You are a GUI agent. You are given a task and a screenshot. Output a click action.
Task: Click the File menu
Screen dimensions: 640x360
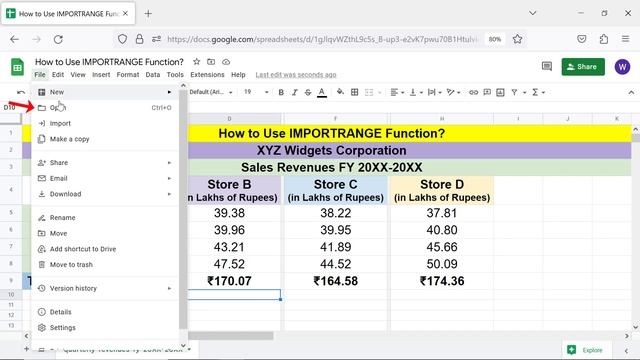40,75
